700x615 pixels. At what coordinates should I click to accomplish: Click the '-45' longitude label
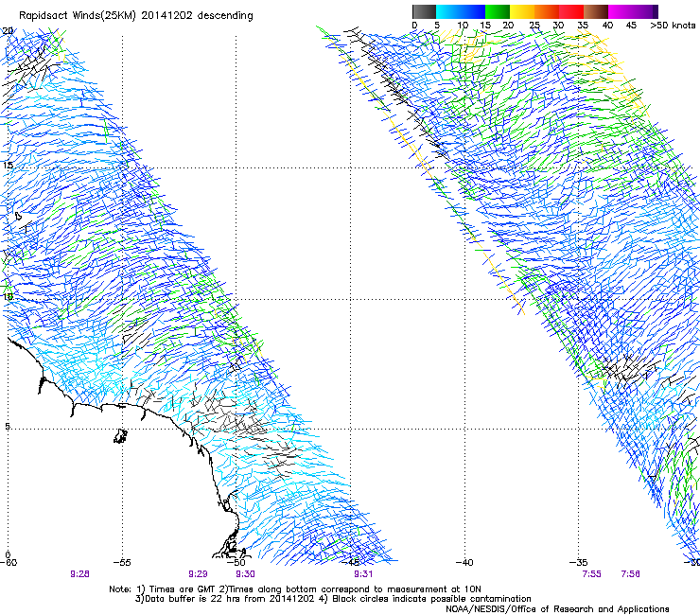point(351,562)
